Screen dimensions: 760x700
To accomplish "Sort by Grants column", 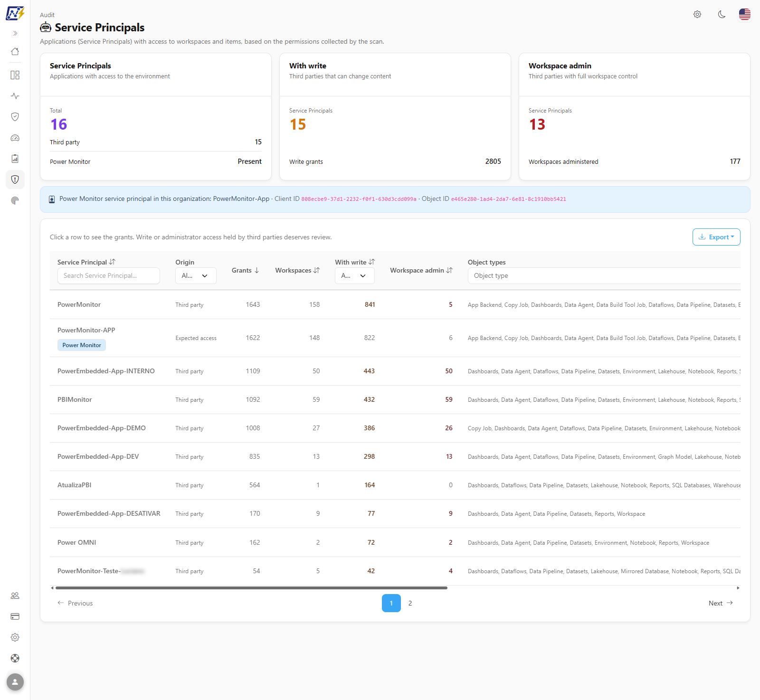I will tap(246, 270).
